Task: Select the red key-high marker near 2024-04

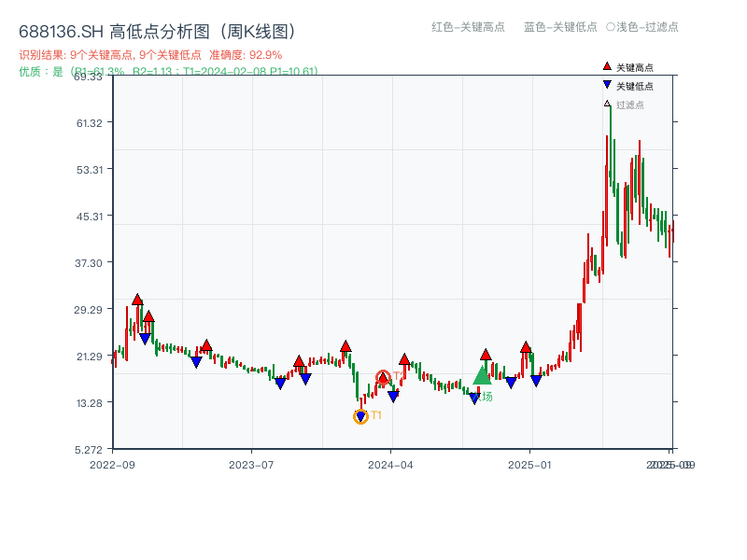Action: pyautogui.click(x=404, y=360)
